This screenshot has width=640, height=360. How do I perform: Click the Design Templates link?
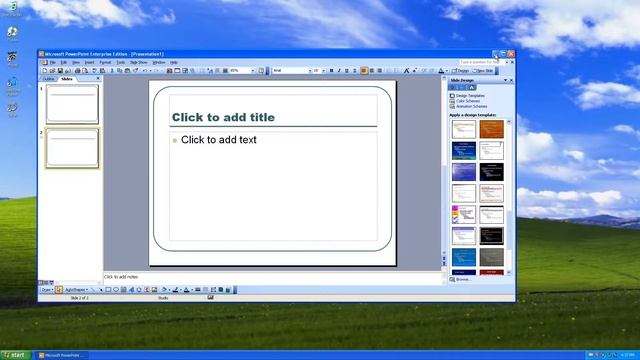click(x=470, y=96)
